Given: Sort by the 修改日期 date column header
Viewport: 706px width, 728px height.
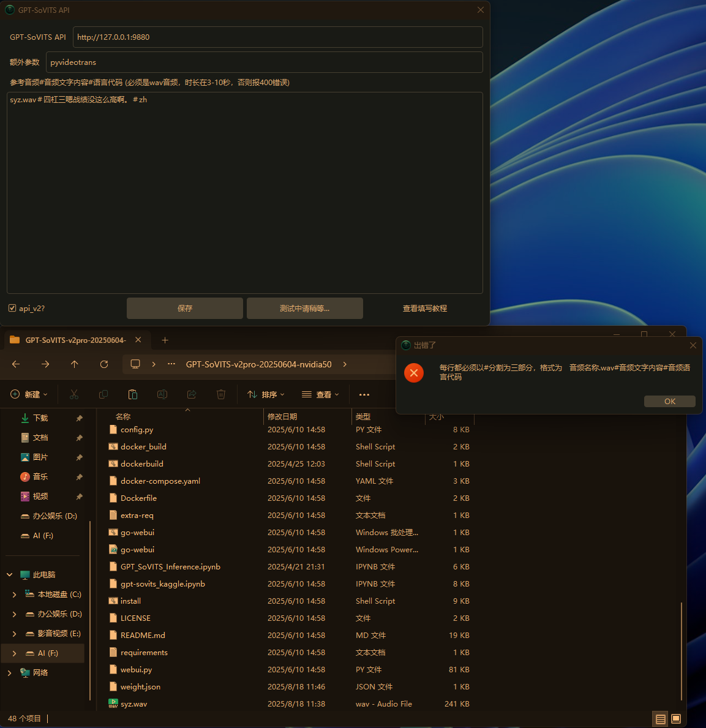Looking at the screenshot, I should pyautogui.click(x=282, y=416).
